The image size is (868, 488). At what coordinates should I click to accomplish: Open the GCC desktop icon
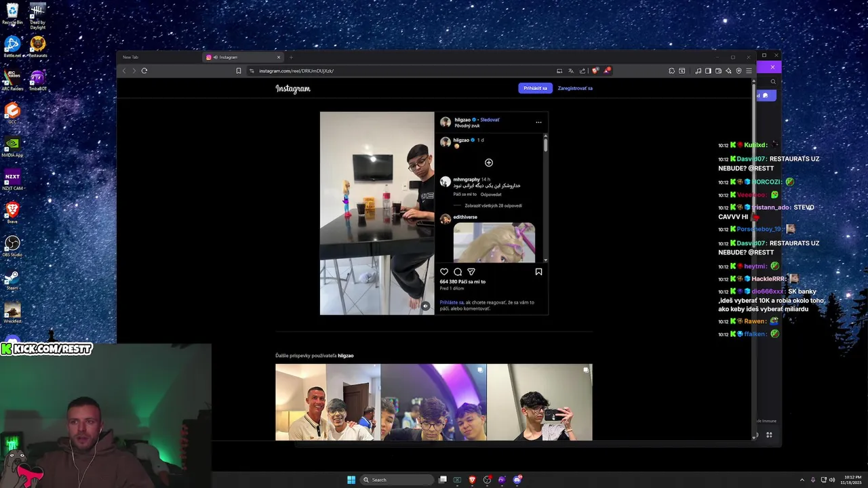click(12, 113)
